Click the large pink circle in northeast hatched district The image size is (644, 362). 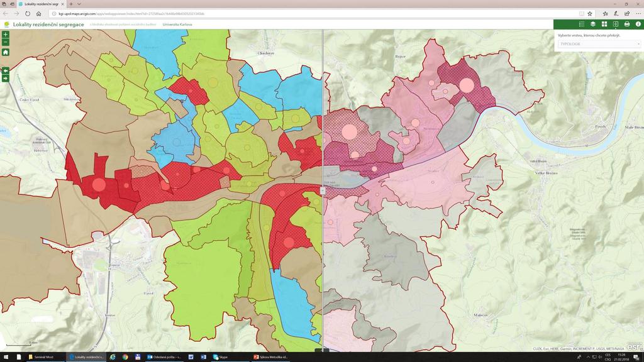point(467,85)
